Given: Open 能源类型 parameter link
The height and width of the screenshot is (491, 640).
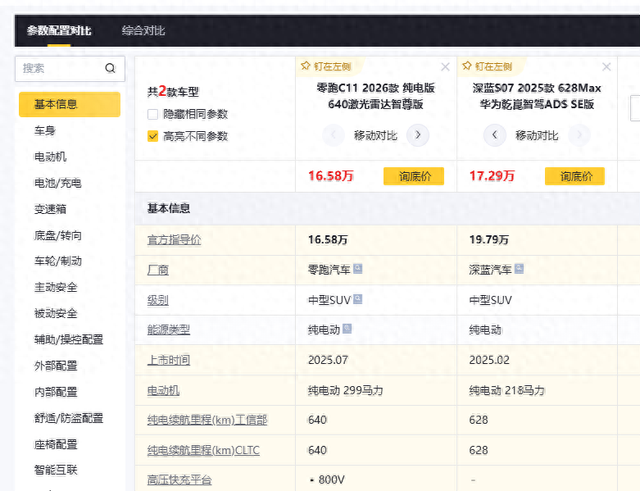Looking at the screenshot, I should (169, 330).
